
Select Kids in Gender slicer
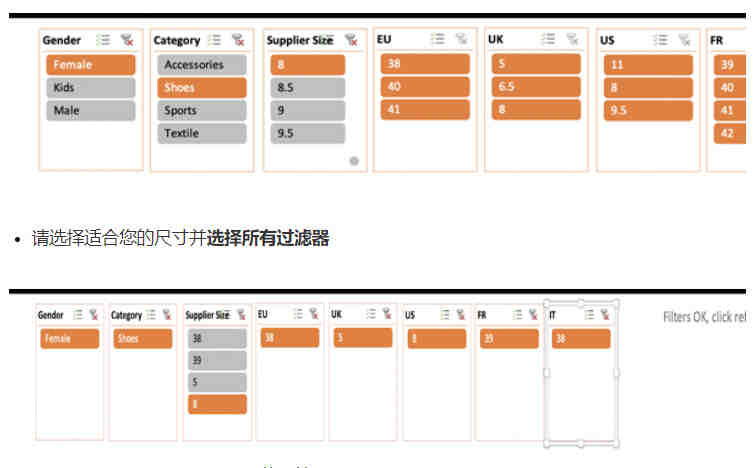point(91,87)
